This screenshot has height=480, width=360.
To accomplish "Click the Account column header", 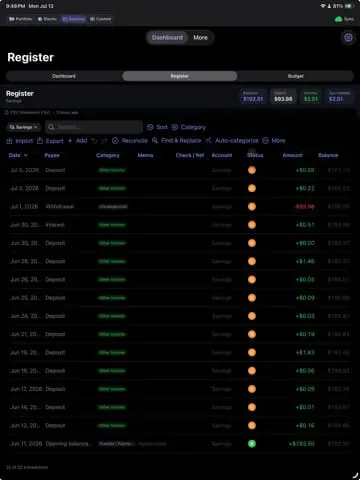I will (x=222, y=155).
